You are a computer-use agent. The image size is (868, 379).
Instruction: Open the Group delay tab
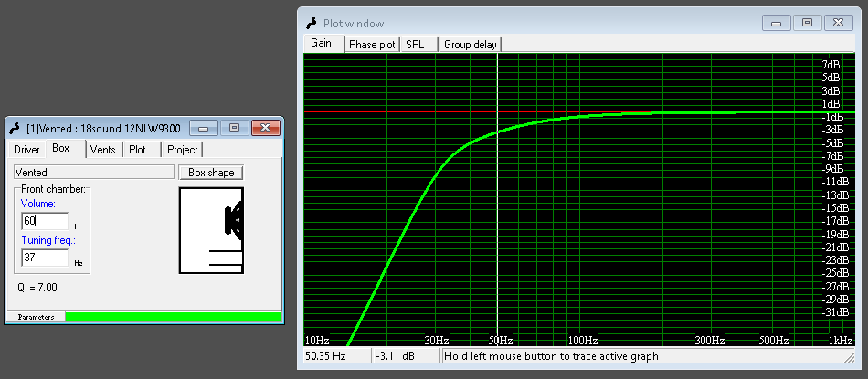coord(470,44)
